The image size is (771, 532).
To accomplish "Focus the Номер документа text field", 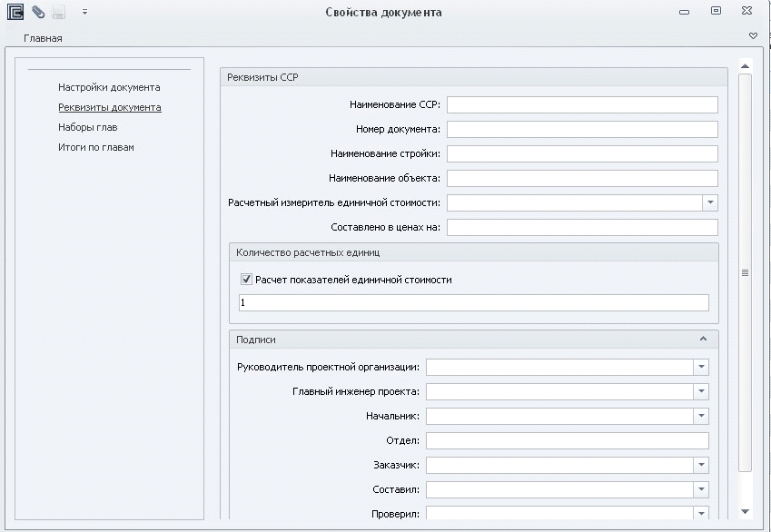I will tap(581, 129).
